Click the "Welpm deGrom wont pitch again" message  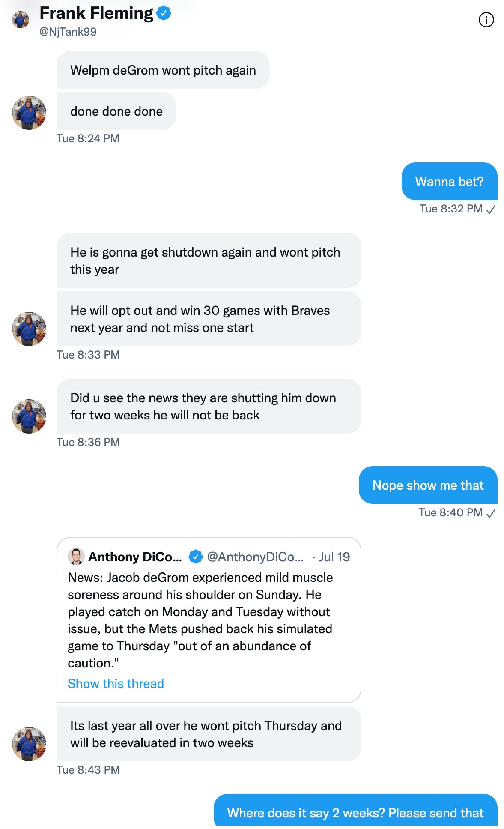163,70
